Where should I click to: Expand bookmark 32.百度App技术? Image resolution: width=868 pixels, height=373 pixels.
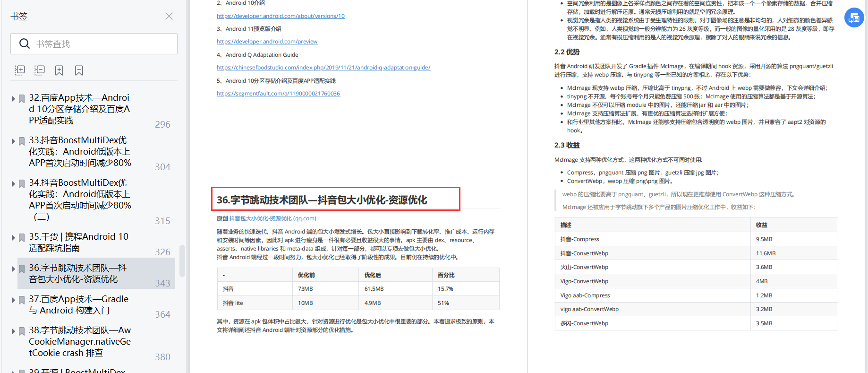click(13, 99)
